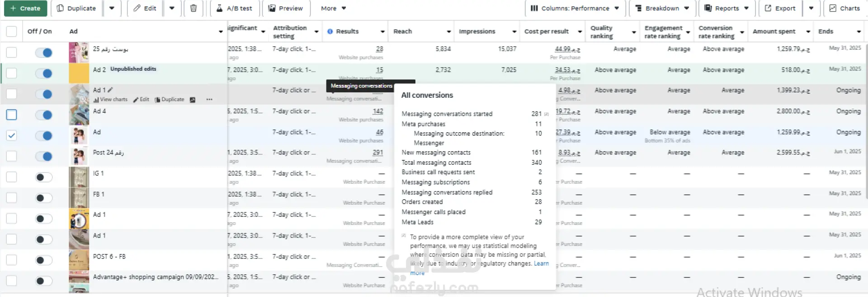Click the green Create button
This screenshot has width=868, height=297.
(25, 8)
